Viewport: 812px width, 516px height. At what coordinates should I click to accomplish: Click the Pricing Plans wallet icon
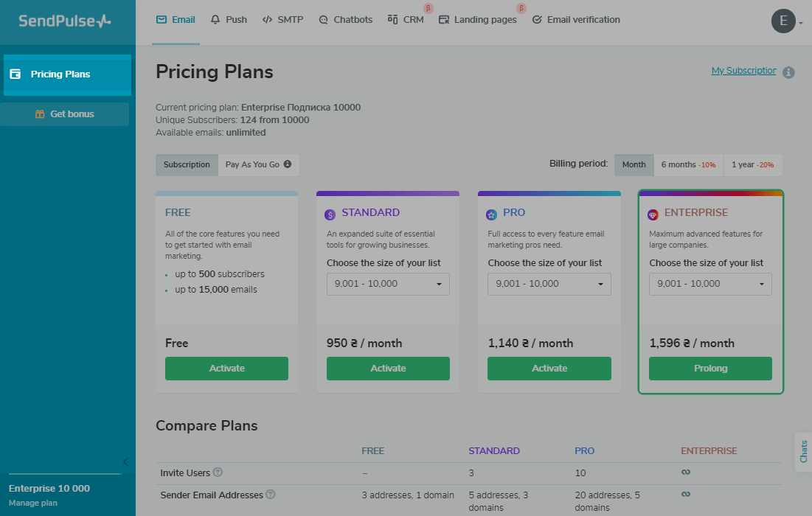[15, 74]
